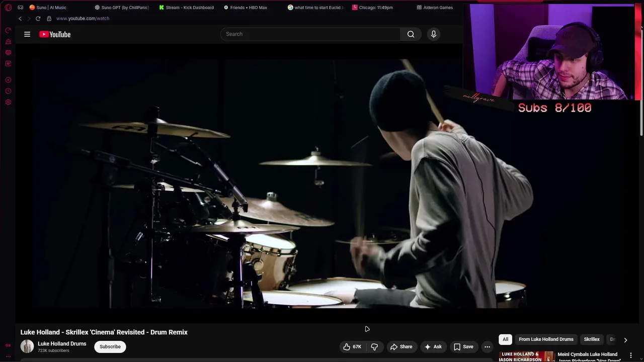The height and width of the screenshot is (362, 644).
Task: Open the M messenger sidebar icon
Action: click(8, 64)
